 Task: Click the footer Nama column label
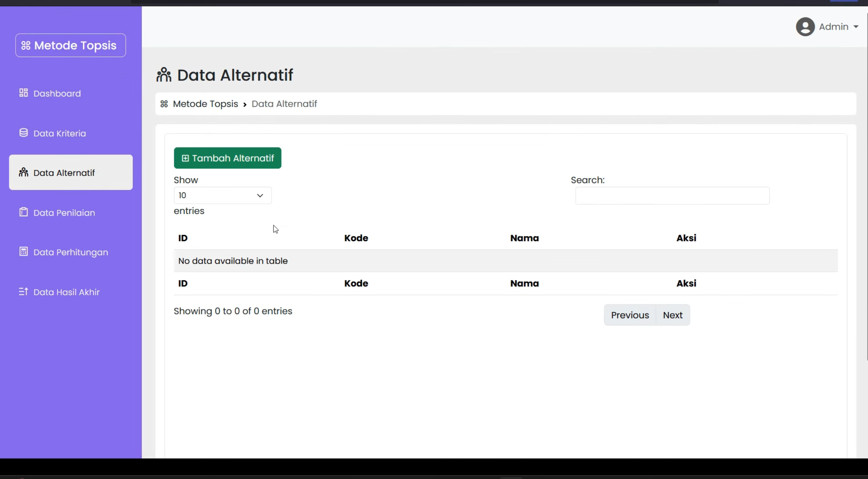point(524,283)
